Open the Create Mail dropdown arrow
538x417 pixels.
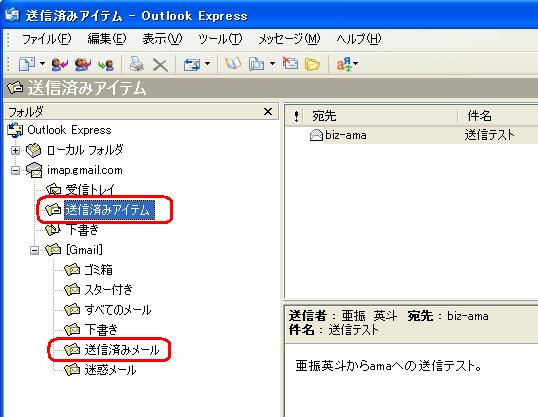[42, 63]
